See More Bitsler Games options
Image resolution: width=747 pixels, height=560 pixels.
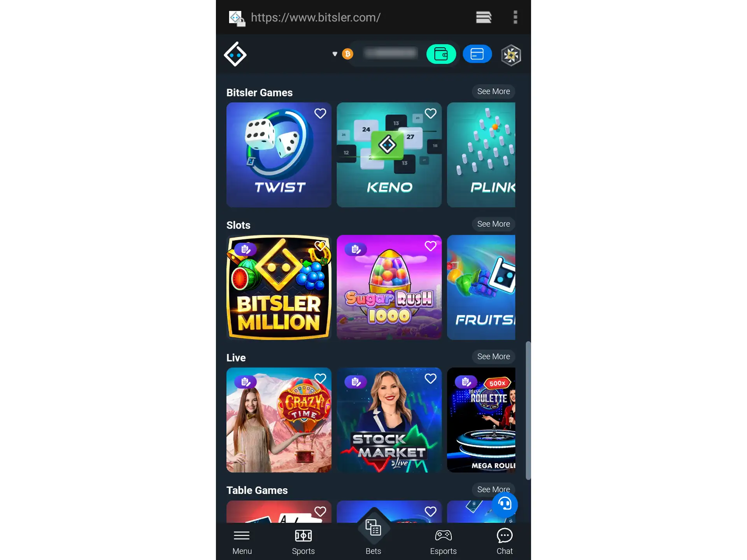coord(493,91)
